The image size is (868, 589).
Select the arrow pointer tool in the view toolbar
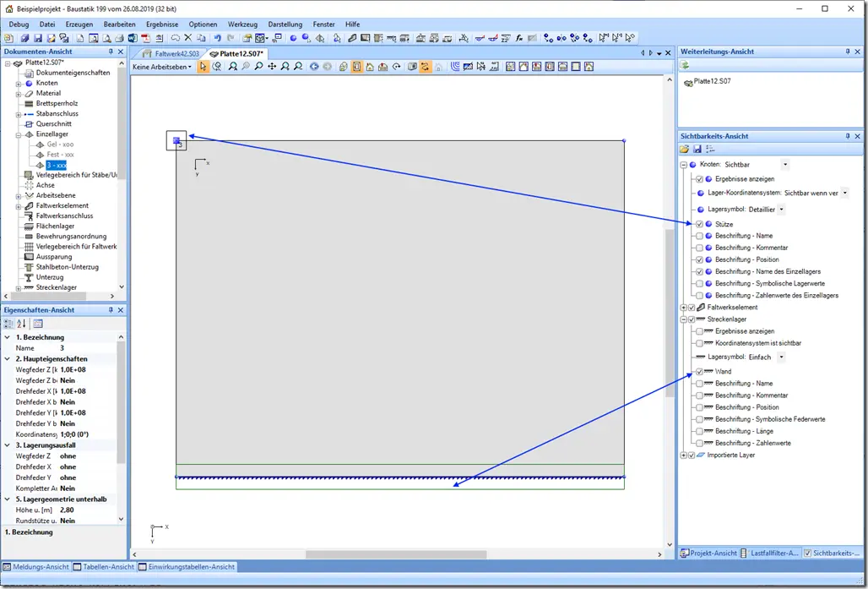pos(203,67)
